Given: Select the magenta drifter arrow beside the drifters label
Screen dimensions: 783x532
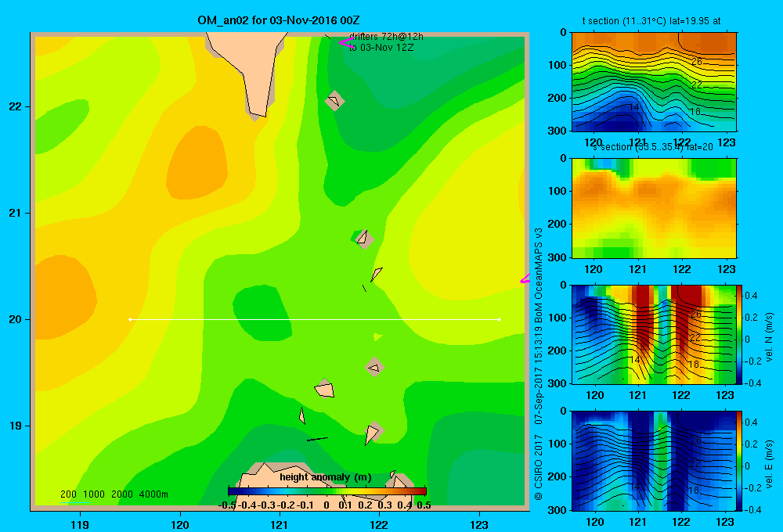Looking at the screenshot, I should point(346,42).
